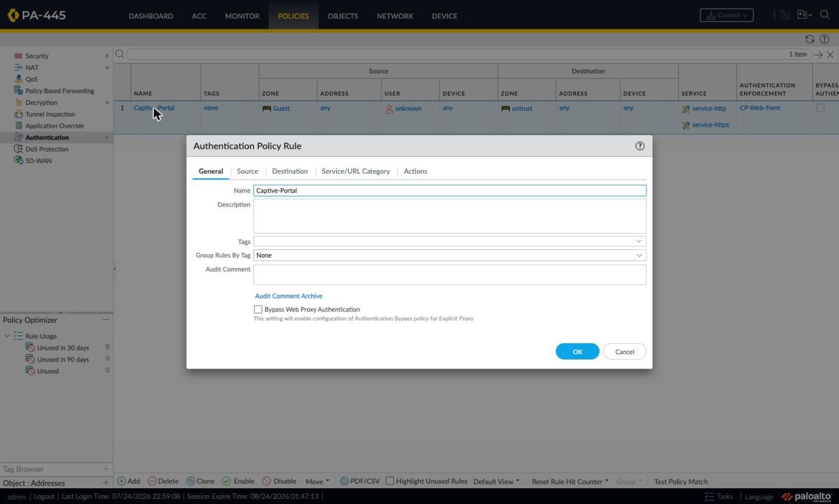
Task: Open Policy Based Forwarding in sidebar
Action: (59, 91)
